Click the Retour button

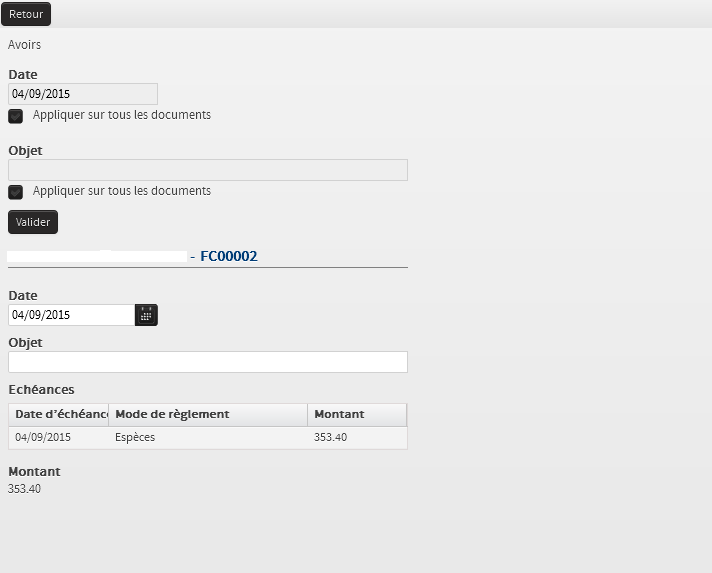tap(26, 14)
